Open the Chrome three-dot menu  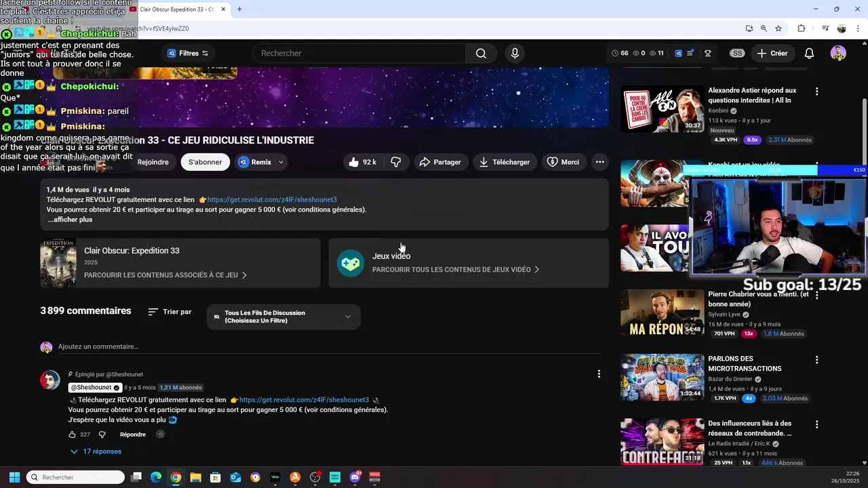click(856, 28)
